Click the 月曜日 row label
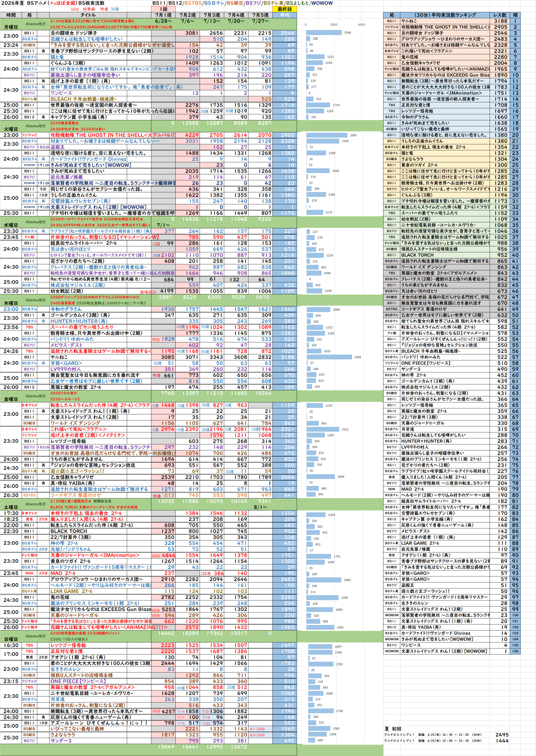536x756 pixels. pyautogui.click(x=11, y=27)
